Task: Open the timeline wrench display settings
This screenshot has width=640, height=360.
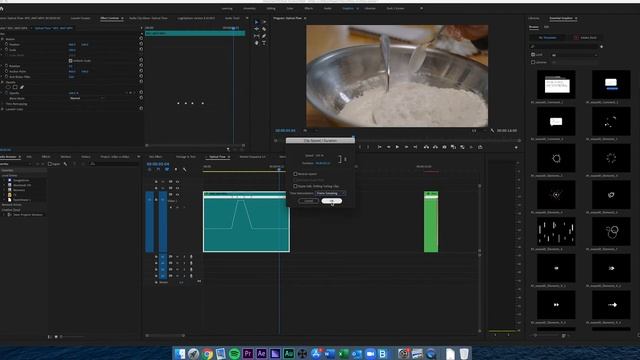Action: (x=184, y=169)
